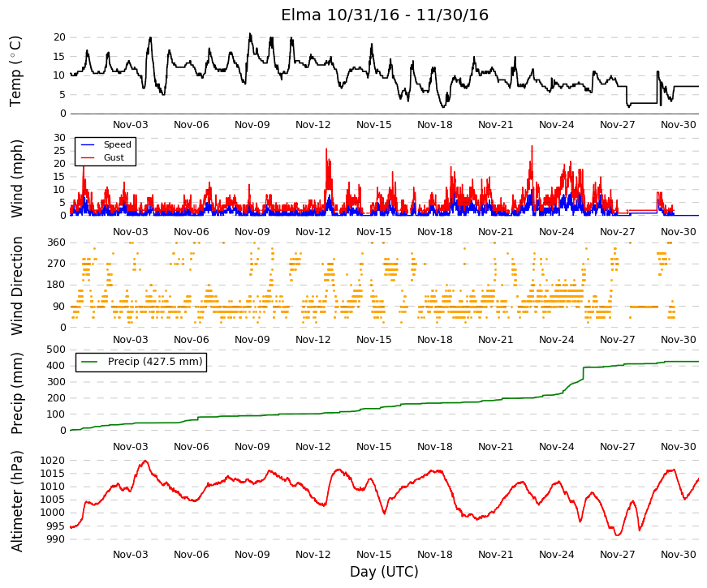Viewport: 707px width, 588px height.
Task: Click Nov-24 tick under the wind speed plot
Action: click(x=556, y=232)
